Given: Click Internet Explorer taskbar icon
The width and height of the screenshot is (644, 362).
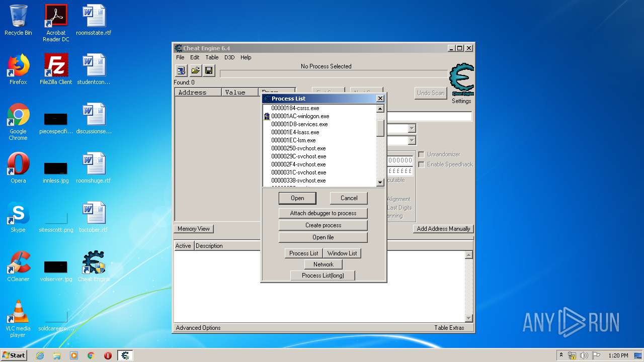Looking at the screenshot, I should tap(40, 355).
